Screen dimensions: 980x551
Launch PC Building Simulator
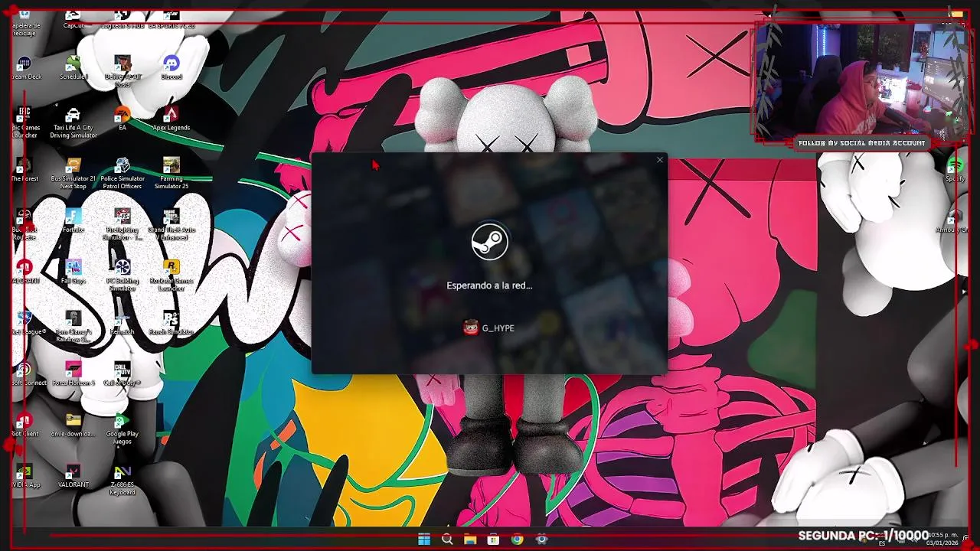pyautogui.click(x=122, y=276)
